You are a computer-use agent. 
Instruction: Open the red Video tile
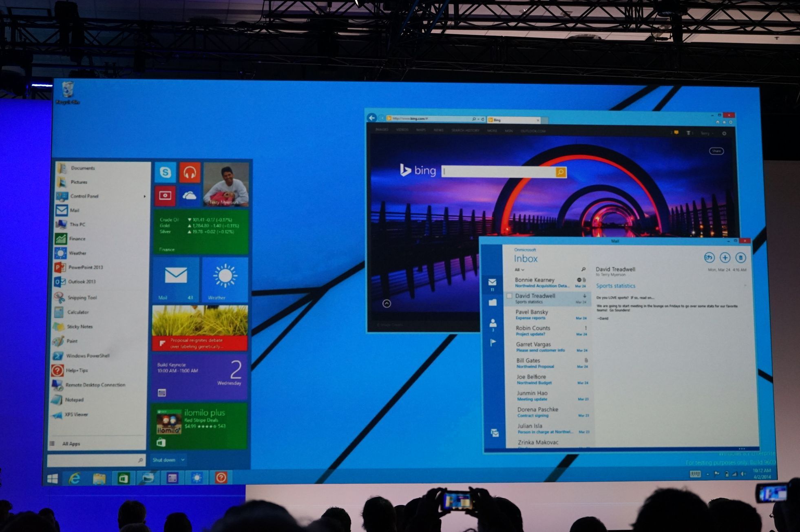point(165,196)
